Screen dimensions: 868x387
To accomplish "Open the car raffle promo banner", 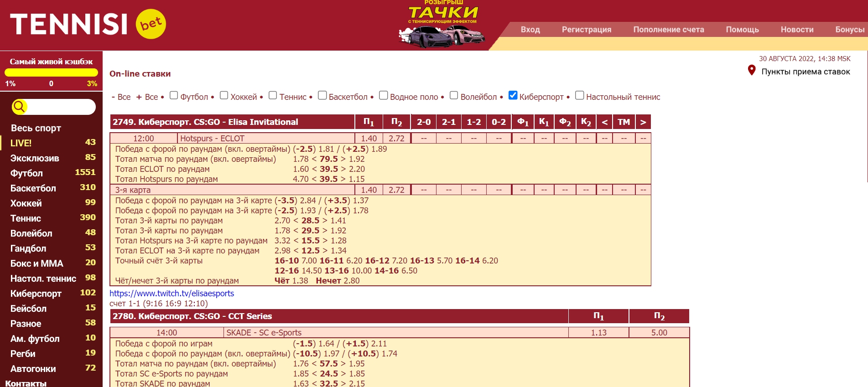I will coord(442,25).
